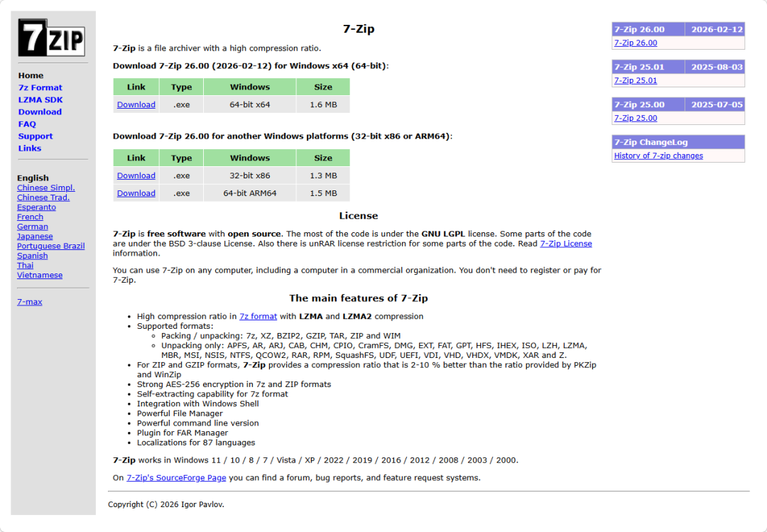
Task: Open History of 7-zip changes
Action: click(658, 156)
